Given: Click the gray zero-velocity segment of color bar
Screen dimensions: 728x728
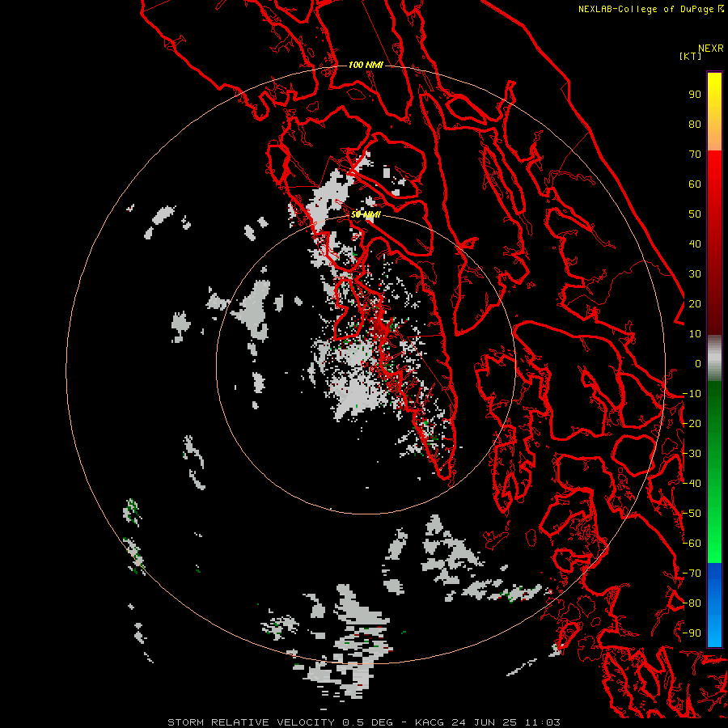Looking at the screenshot, I should coord(714,358).
